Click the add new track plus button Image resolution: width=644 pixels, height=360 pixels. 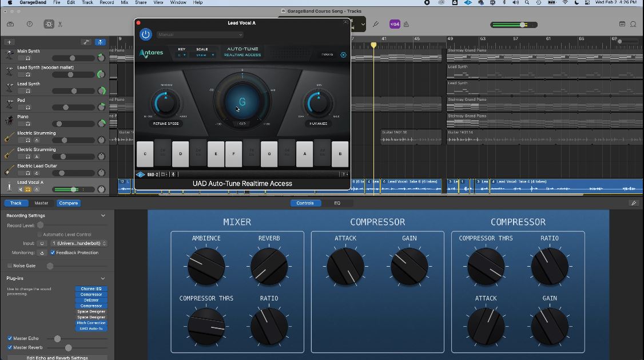point(9,42)
